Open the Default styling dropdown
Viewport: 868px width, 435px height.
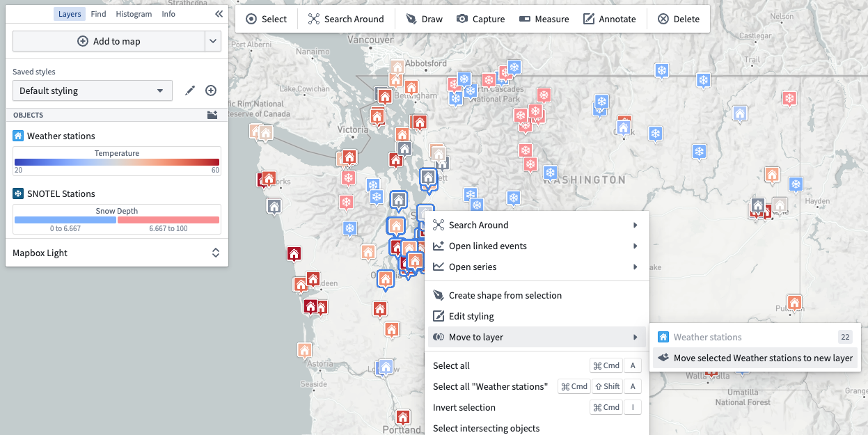click(x=93, y=90)
